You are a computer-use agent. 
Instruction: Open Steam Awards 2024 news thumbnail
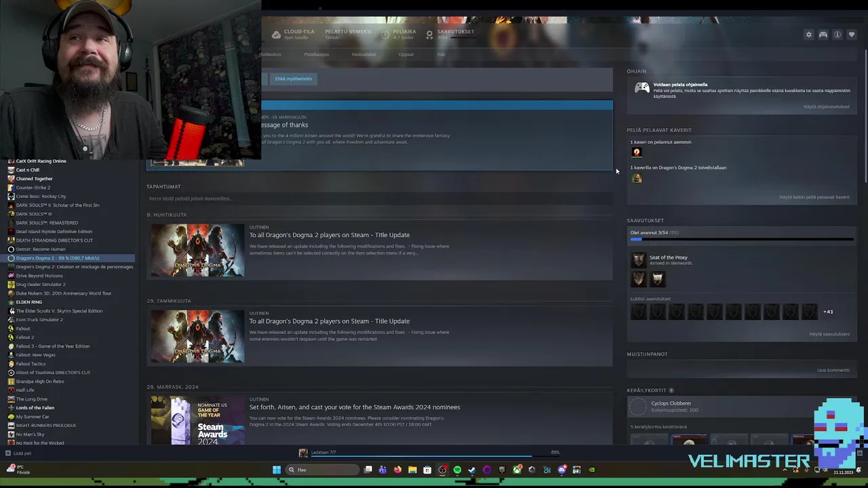(x=197, y=420)
